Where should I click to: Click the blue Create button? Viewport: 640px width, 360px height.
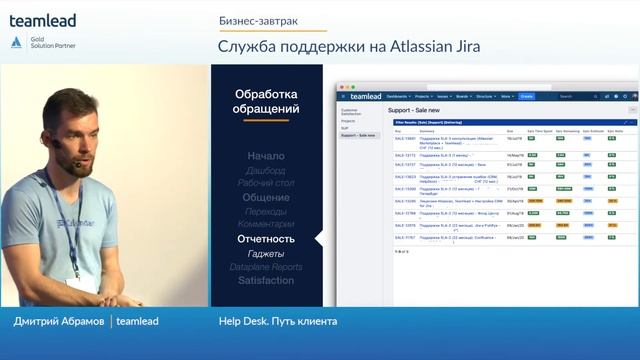527,96
